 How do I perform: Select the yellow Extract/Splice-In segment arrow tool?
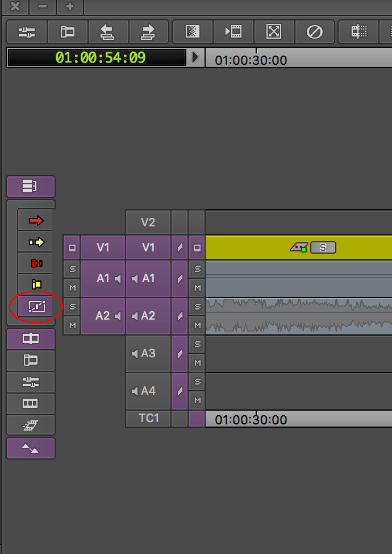coord(36,242)
